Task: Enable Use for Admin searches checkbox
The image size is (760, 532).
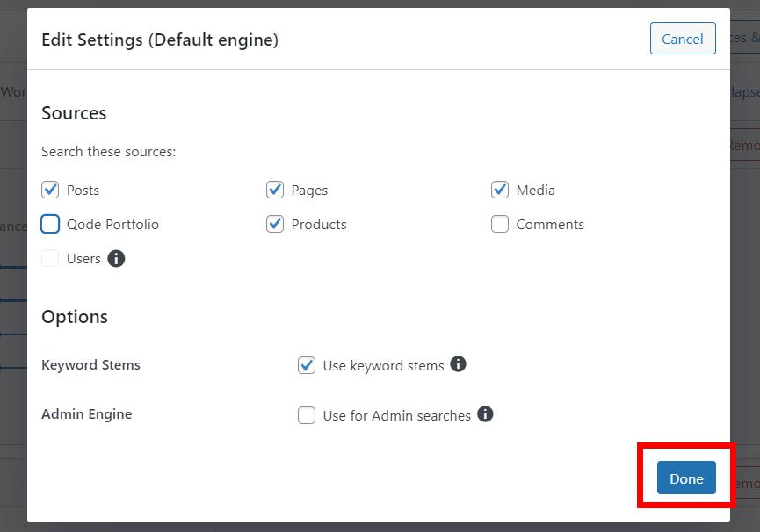Action: (307, 415)
